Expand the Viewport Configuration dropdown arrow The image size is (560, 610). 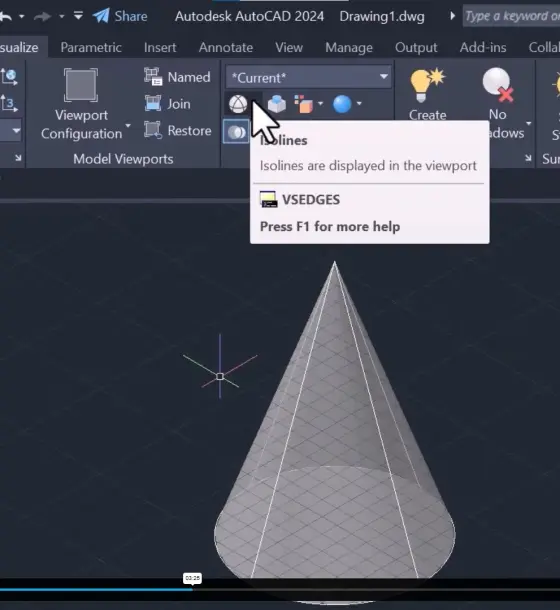click(128, 126)
